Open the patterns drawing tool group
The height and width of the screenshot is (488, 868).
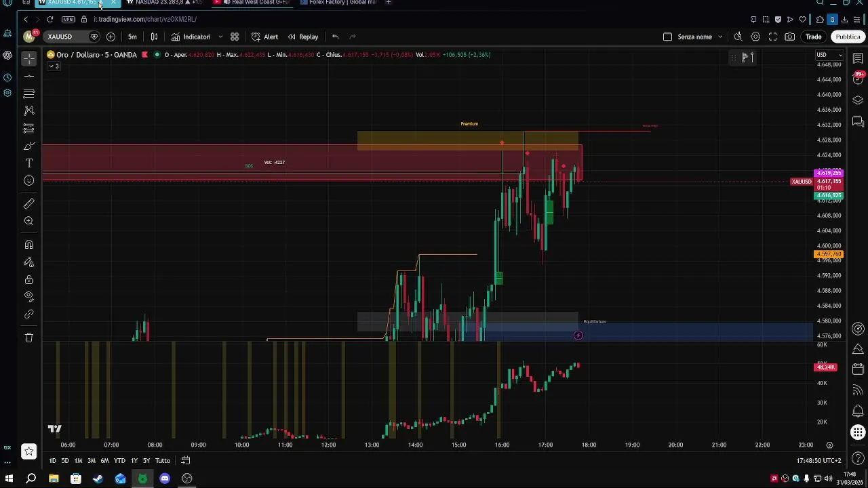click(28, 110)
